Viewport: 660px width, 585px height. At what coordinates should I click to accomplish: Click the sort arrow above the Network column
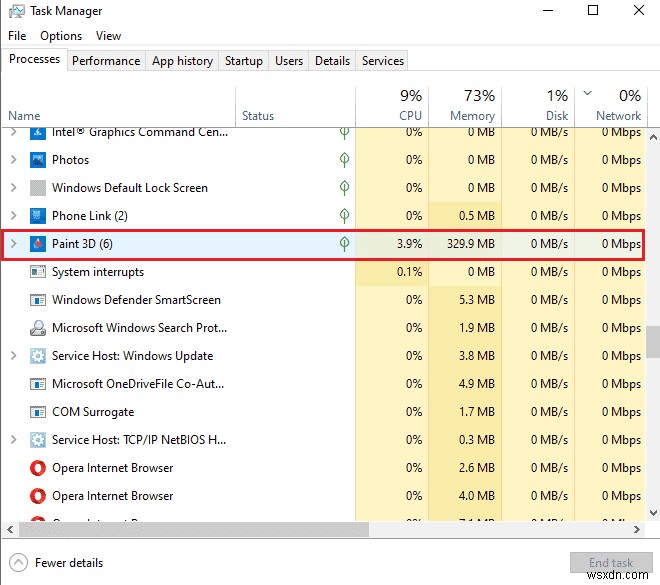588,93
